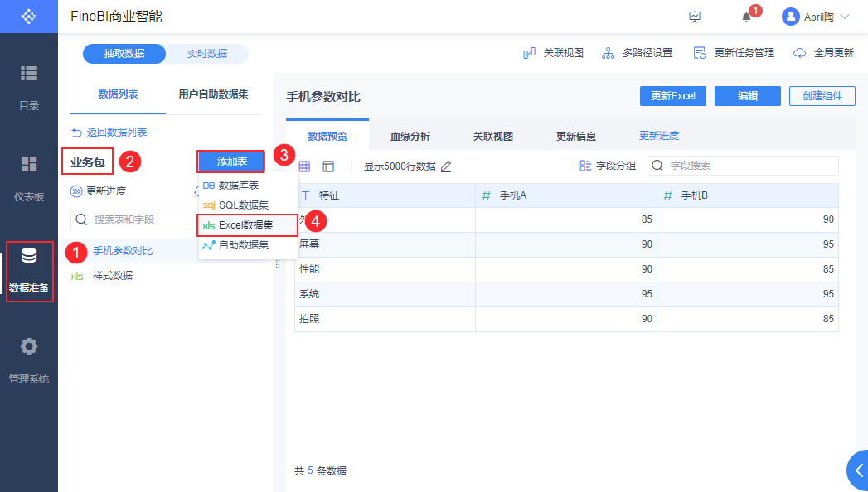Screen dimensions: 868x492
Task: Switch to table grid preview icon
Action: coord(304,166)
